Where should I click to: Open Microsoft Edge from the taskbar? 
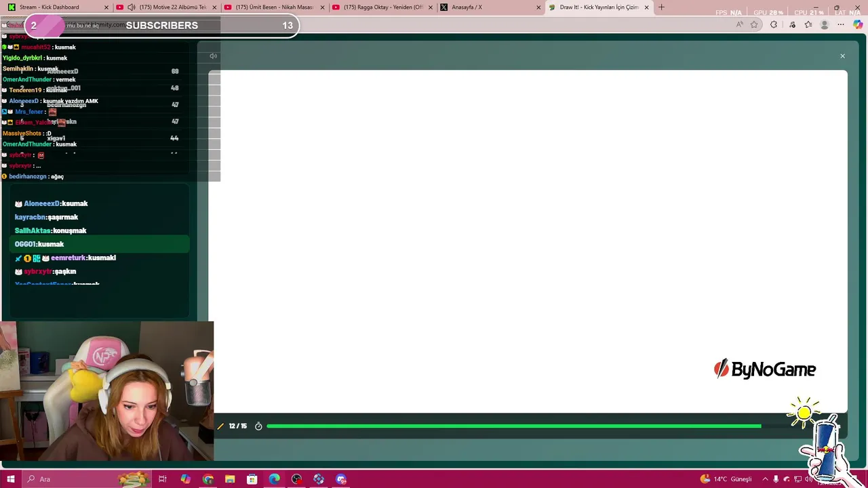(x=274, y=479)
